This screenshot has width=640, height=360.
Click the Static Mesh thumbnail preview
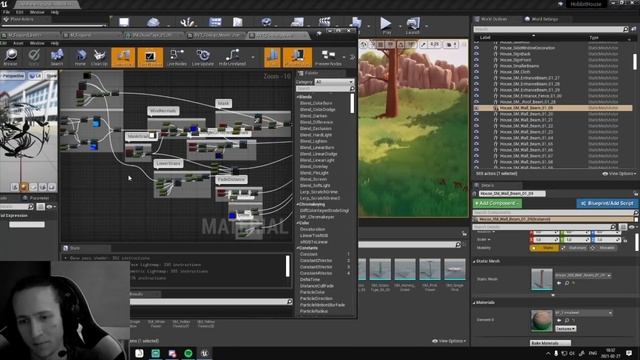point(542,279)
